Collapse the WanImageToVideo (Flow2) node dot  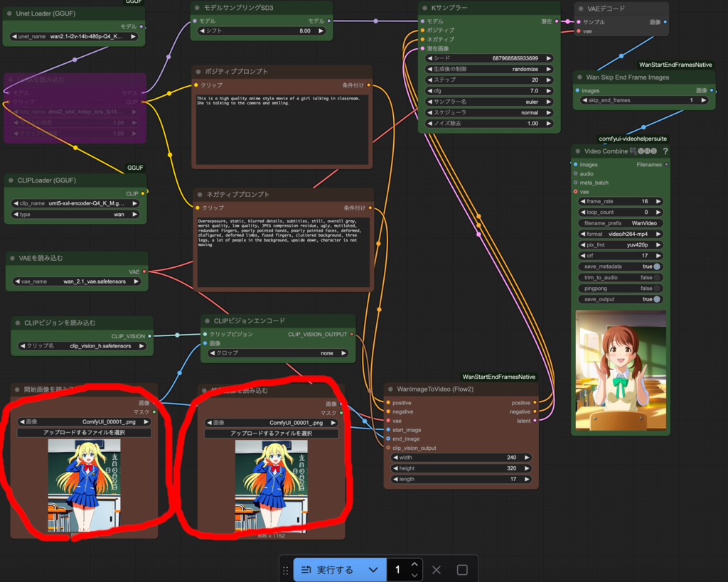[x=390, y=389]
